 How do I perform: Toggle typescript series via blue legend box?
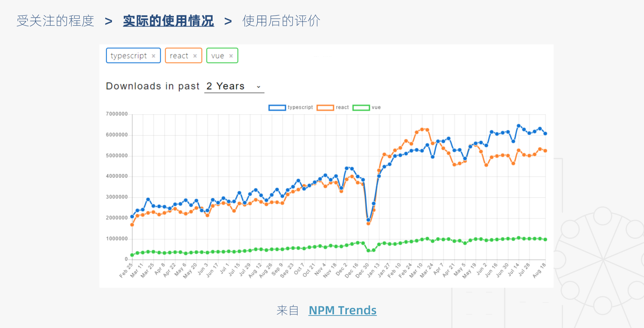pyautogui.click(x=277, y=108)
